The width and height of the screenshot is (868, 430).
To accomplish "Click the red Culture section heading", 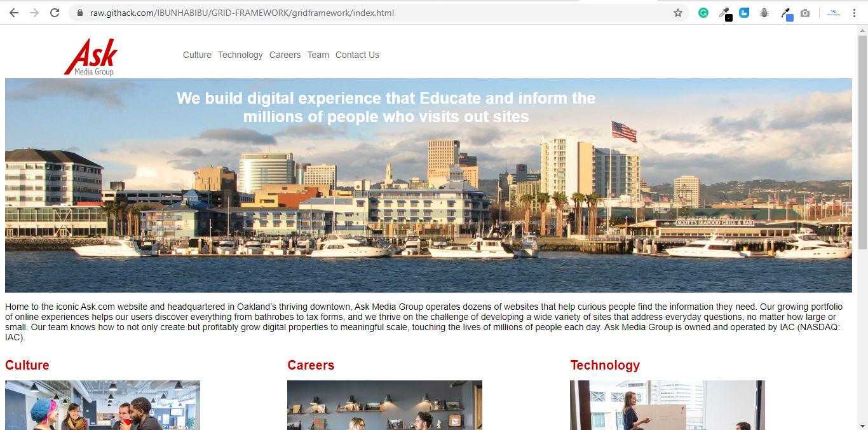I will tap(27, 365).
